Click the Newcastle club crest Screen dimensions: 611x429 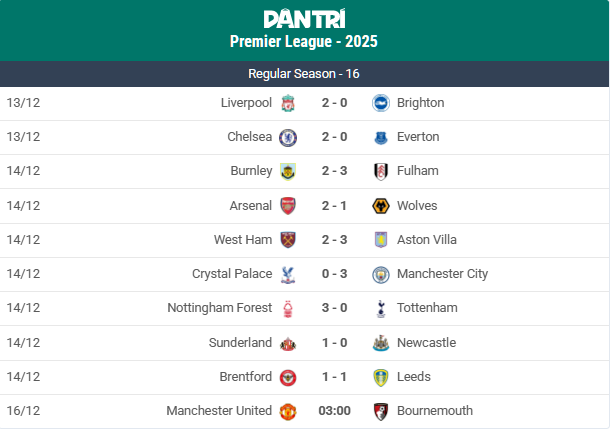(x=380, y=343)
